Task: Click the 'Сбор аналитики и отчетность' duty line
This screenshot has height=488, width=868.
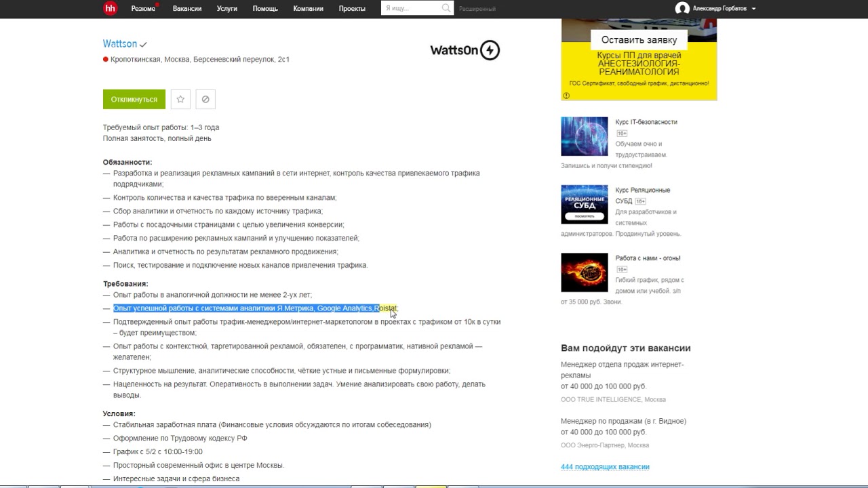Action: point(218,211)
